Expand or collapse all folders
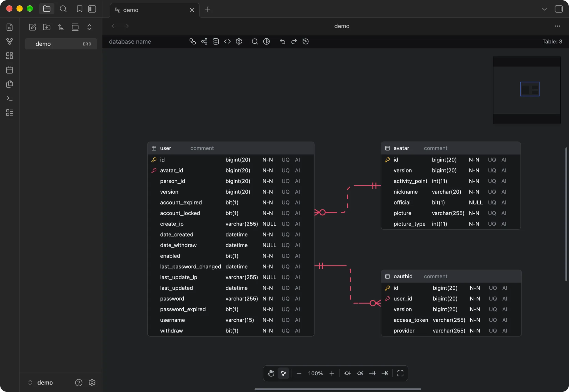The height and width of the screenshot is (392, 569). [89, 27]
